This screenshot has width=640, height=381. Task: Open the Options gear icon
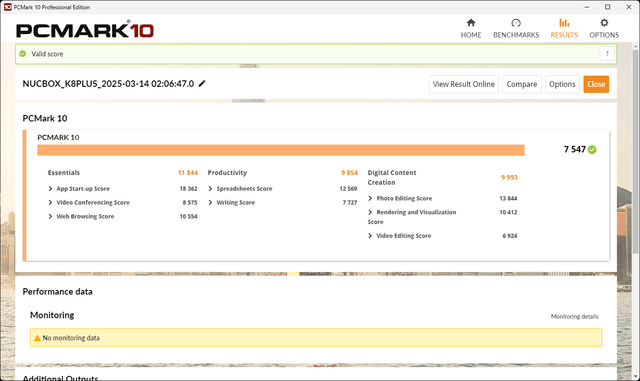pyautogui.click(x=604, y=23)
